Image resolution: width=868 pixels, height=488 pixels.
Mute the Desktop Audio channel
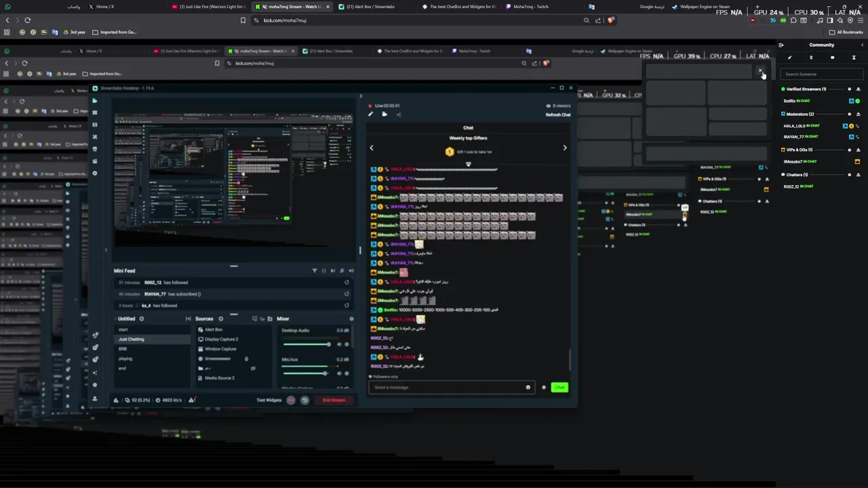tap(339, 344)
